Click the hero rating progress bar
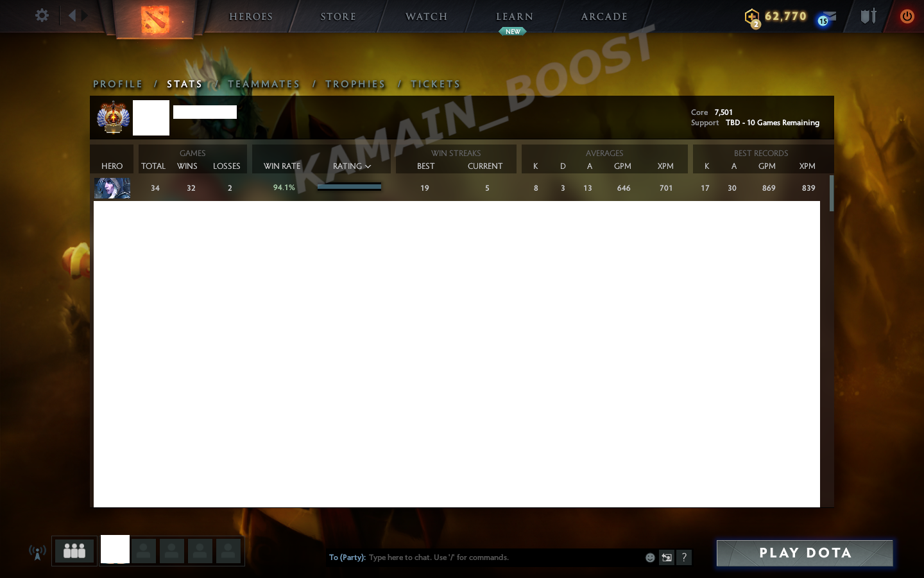The image size is (924, 578). pyautogui.click(x=349, y=188)
